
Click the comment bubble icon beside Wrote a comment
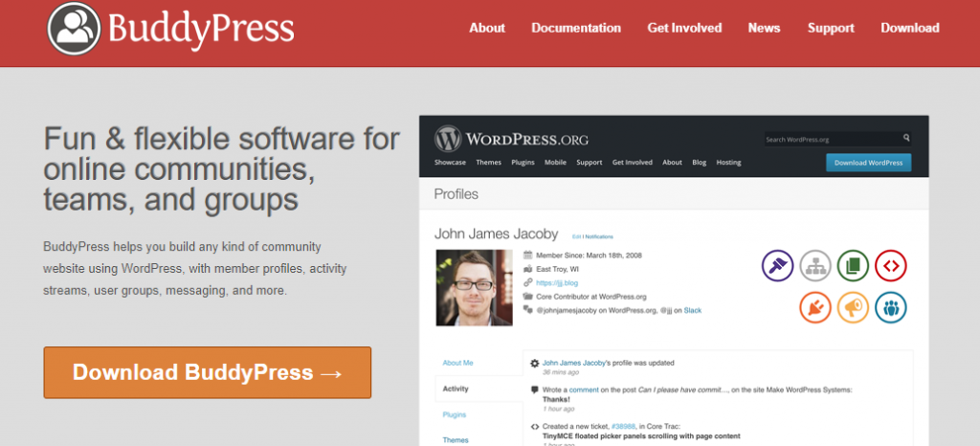click(534, 390)
